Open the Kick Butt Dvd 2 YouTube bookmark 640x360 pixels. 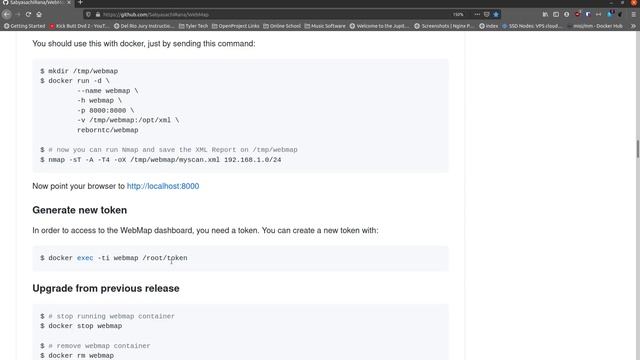[79, 26]
